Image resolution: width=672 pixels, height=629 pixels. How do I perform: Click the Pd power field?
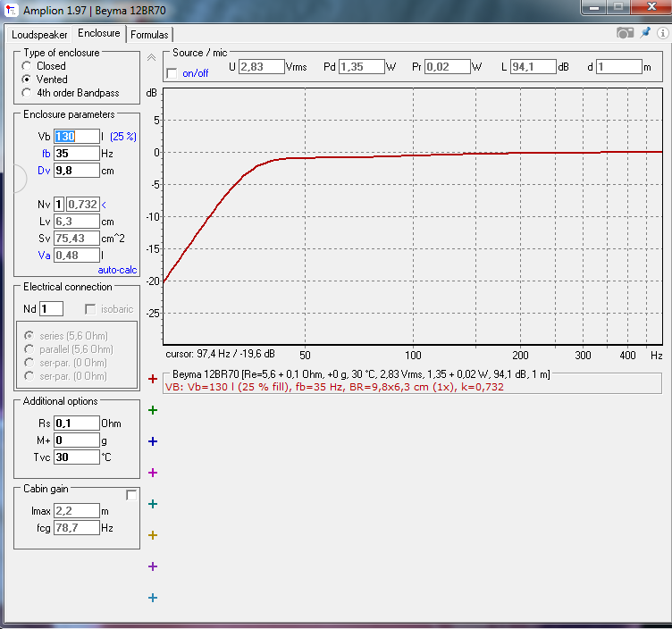click(362, 67)
